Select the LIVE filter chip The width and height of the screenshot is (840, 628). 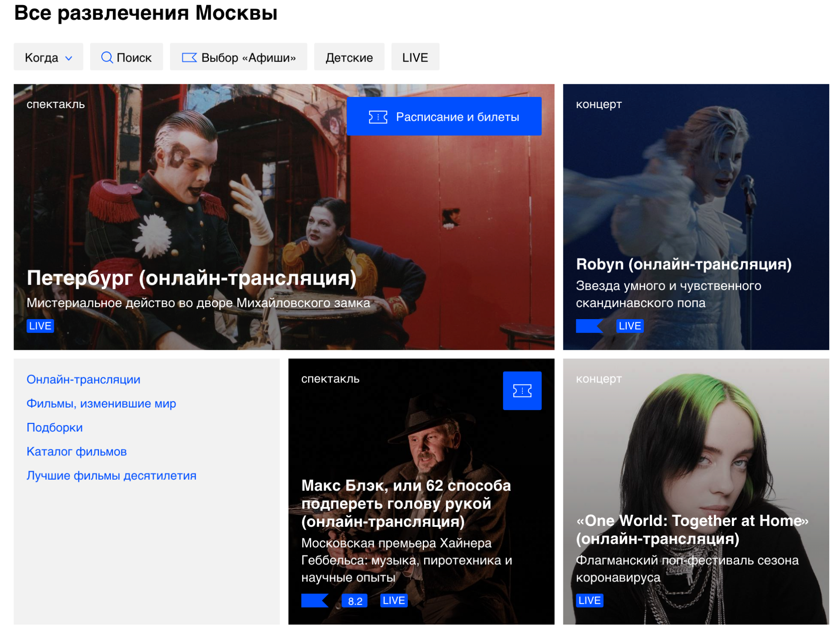(415, 57)
